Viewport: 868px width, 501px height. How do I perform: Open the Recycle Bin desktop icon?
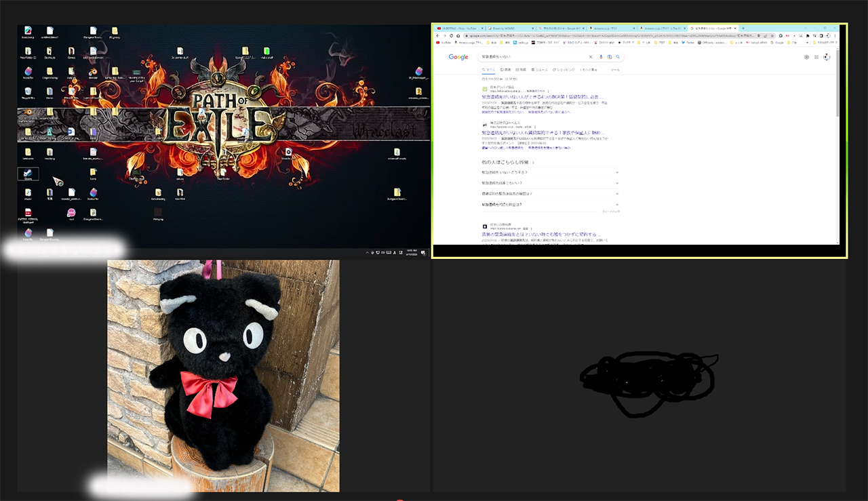28,92
